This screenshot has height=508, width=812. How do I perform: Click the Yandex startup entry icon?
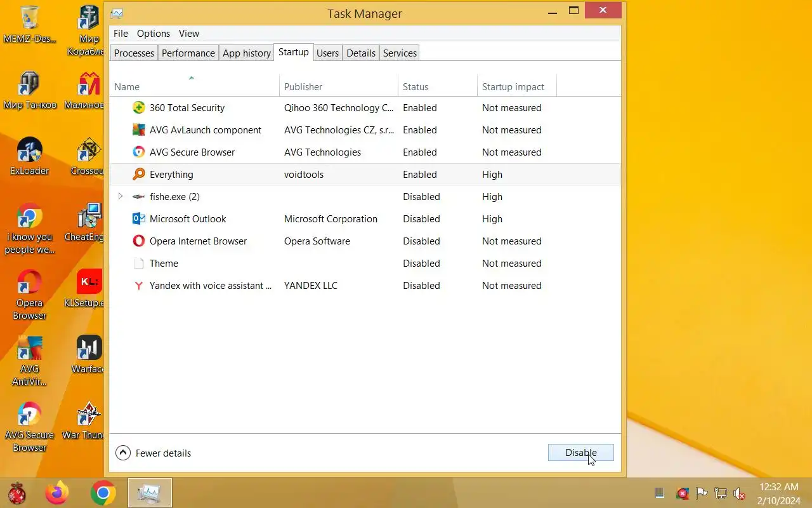[x=138, y=286]
